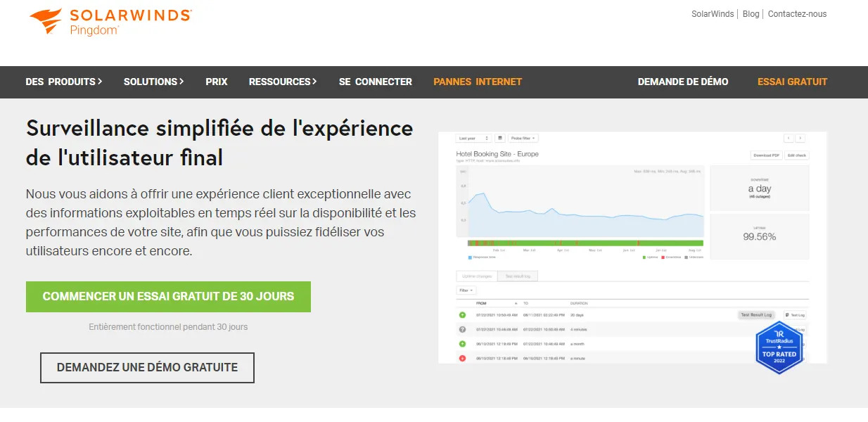Click the previous arrow in dashboard header

tap(789, 139)
